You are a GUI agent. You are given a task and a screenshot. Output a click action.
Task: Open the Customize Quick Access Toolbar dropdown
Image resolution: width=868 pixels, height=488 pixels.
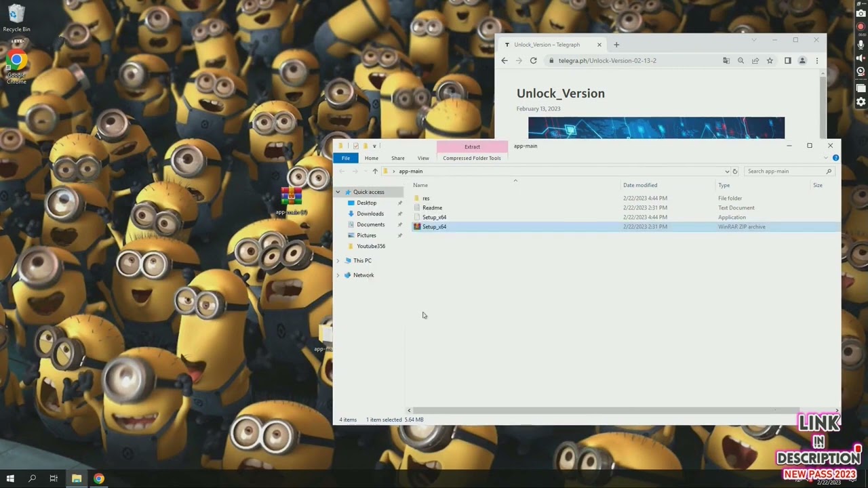click(374, 146)
